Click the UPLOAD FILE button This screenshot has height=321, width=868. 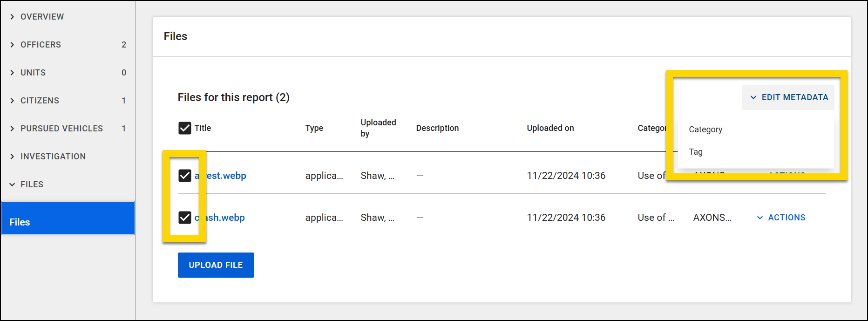[x=216, y=265]
